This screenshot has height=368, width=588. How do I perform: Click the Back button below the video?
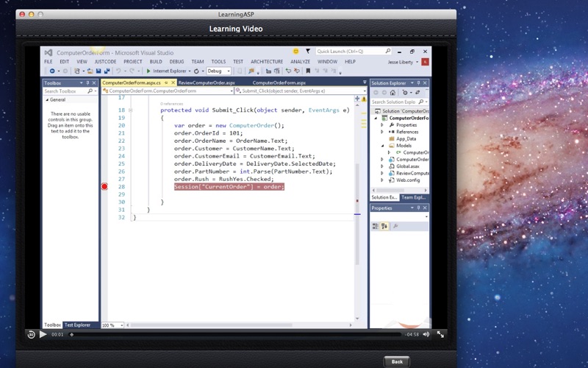(x=397, y=361)
